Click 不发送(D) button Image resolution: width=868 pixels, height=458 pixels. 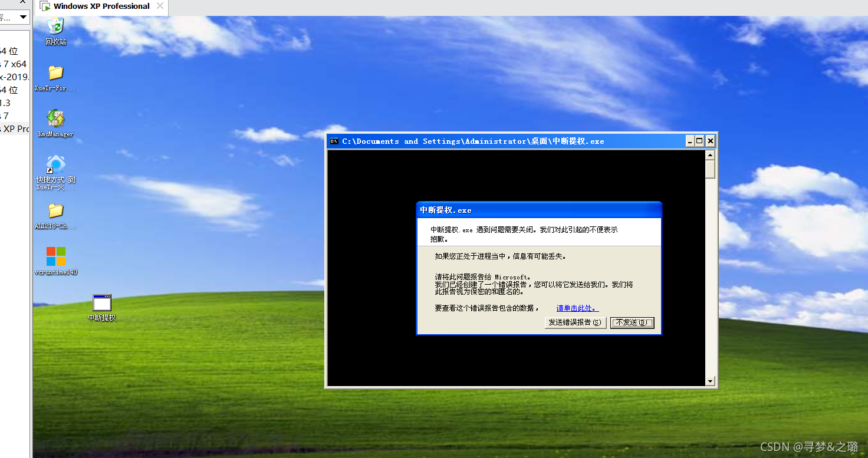(x=632, y=322)
